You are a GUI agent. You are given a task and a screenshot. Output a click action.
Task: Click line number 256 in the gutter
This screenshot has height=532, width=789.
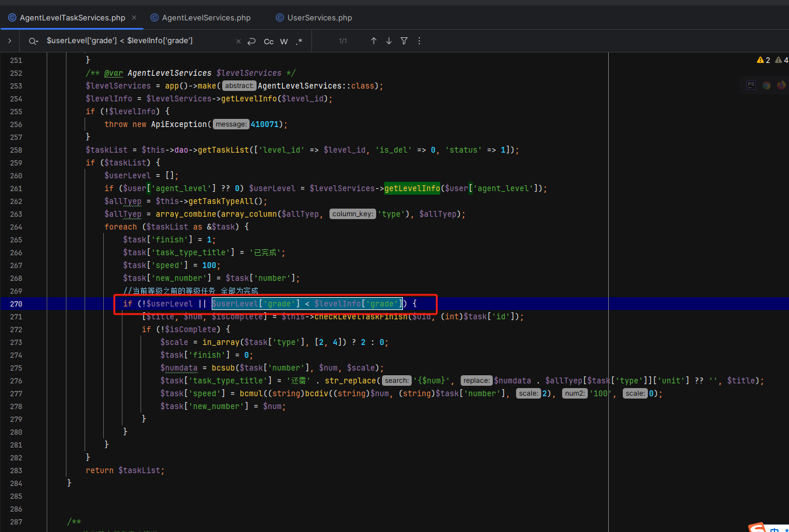[x=16, y=124]
